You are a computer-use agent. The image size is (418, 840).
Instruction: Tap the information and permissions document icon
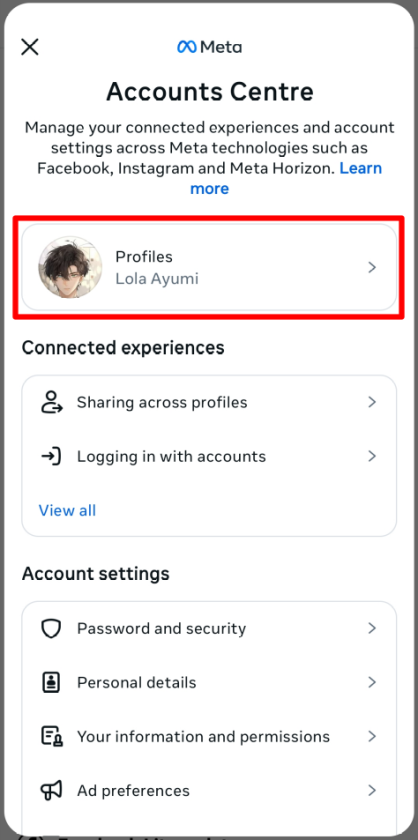[52, 737]
